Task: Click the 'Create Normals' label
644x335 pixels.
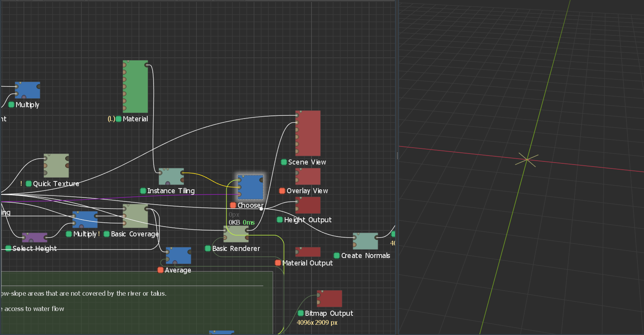Action: click(x=366, y=256)
